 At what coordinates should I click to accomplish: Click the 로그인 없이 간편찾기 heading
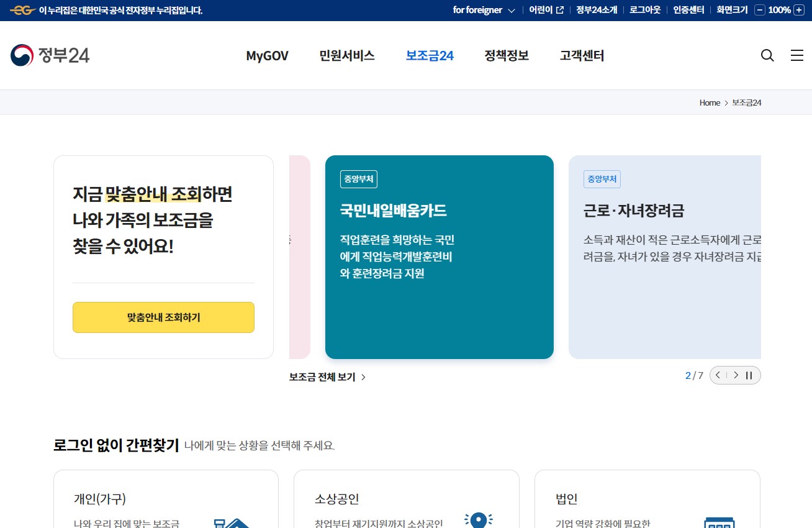[x=116, y=445]
